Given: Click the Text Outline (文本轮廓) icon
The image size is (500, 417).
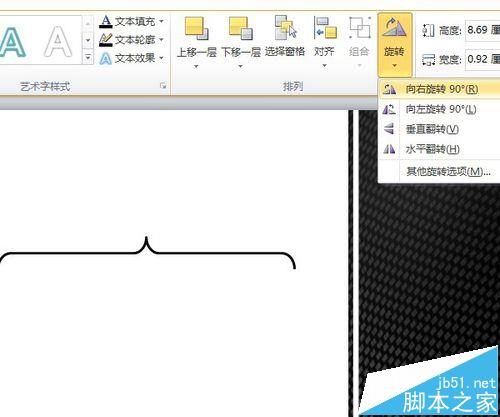Looking at the screenshot, I should 106,40.
